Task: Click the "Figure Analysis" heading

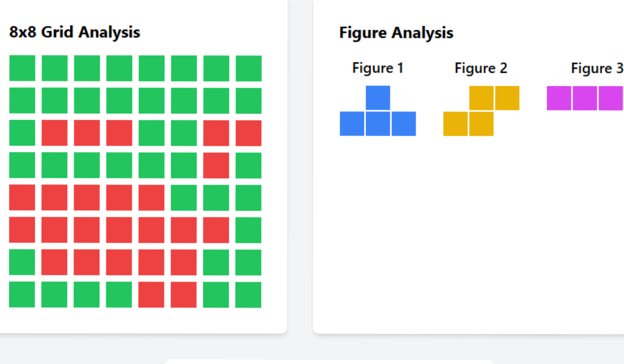Action: pyautogui.click(x=396, y=33)
